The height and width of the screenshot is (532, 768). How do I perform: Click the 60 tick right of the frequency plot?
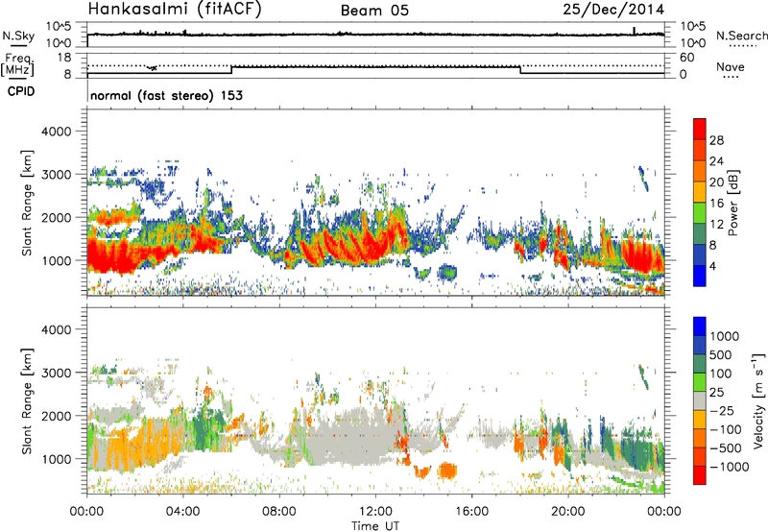686,58
